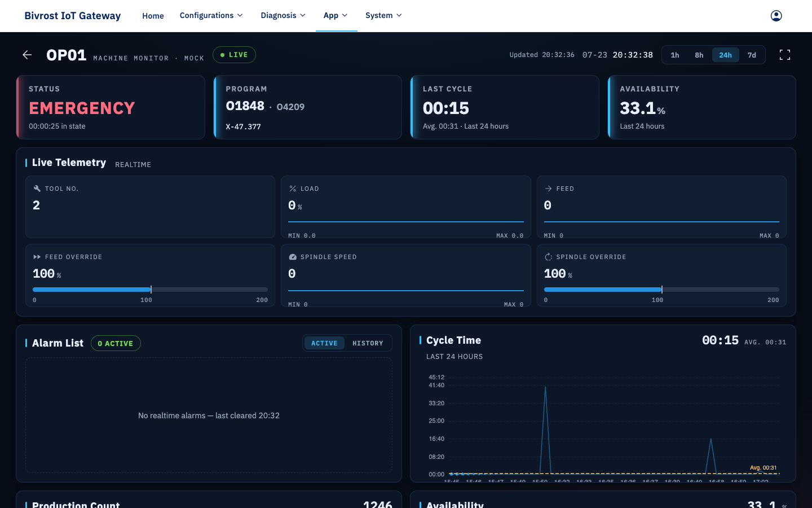Click the Availability 33.1% value
Image resolution: width=812 pixels, height=508 pixels.
click(642, 108)
